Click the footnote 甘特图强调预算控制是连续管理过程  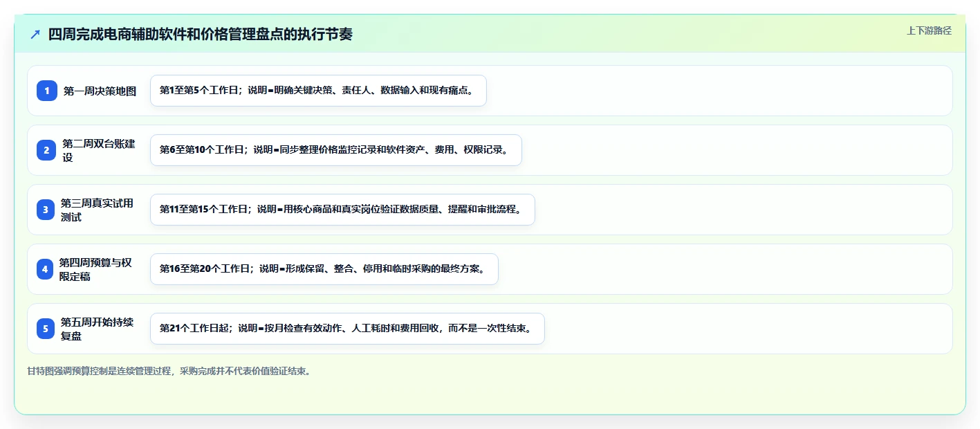click(x=169, y=372)
